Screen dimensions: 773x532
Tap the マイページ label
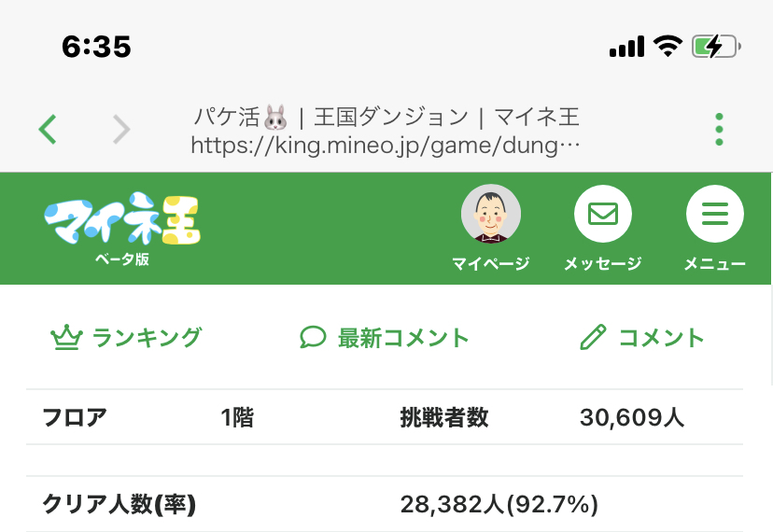(491, 264)
